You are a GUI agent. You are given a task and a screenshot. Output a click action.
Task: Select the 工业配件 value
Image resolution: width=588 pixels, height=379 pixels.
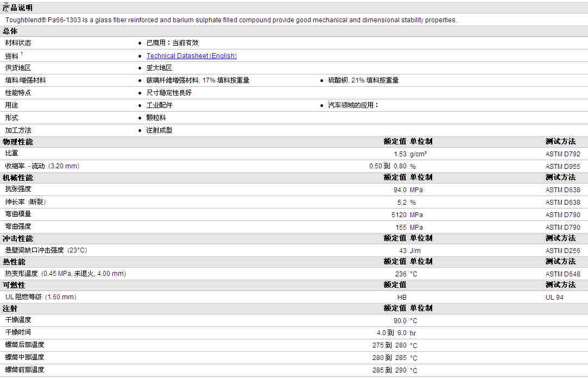160,105
